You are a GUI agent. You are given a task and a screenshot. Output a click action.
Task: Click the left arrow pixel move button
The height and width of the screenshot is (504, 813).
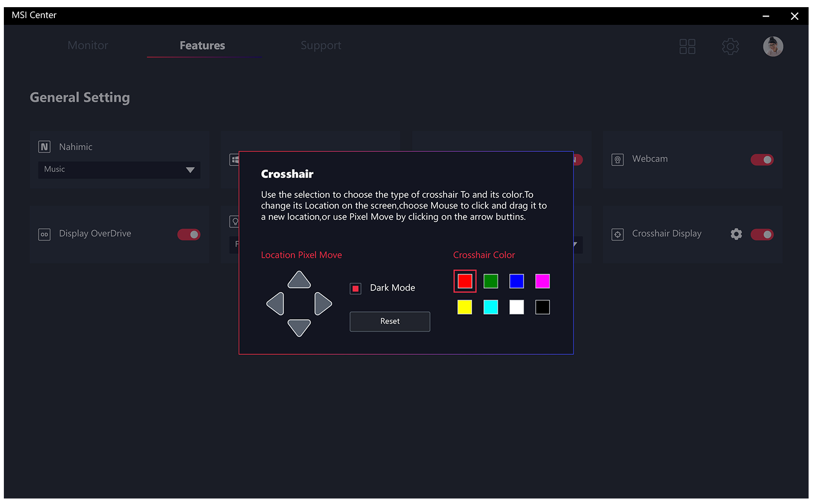[276, 304]
